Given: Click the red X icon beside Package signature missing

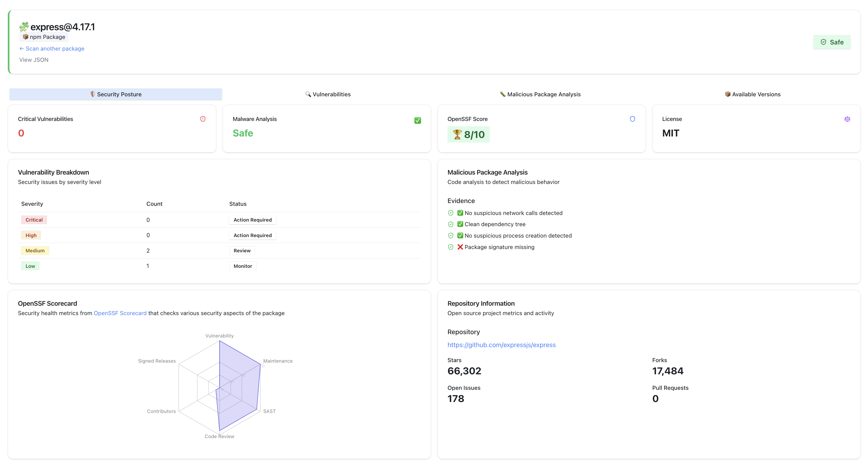Looking at the screenshot, I should click(460, 247).
